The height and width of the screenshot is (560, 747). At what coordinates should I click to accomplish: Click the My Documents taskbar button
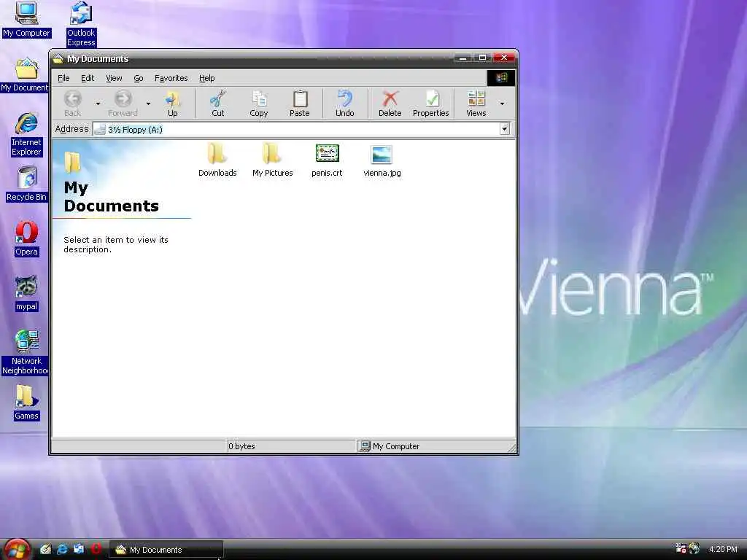coord(166,550)
